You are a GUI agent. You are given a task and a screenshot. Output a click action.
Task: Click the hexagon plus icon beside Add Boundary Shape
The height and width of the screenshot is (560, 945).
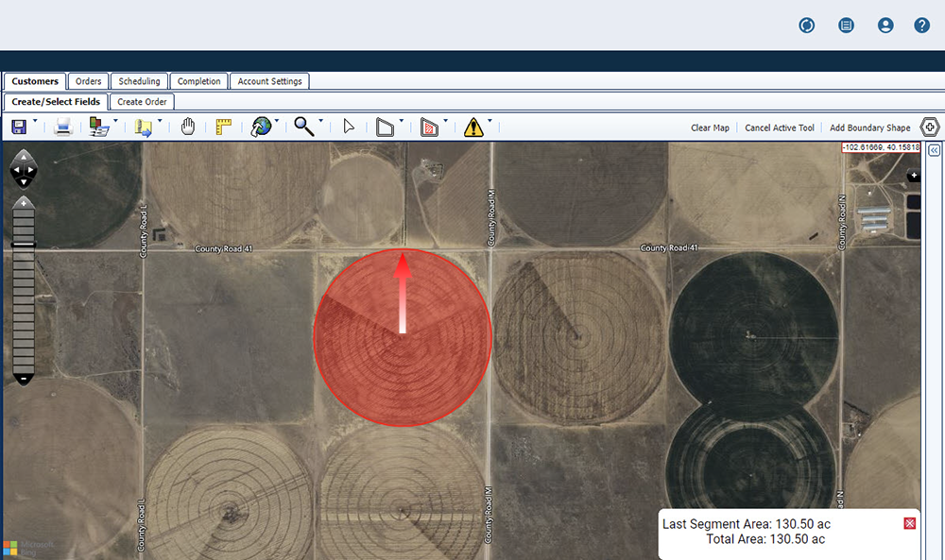pyautogui.click(x=930, y=127)
